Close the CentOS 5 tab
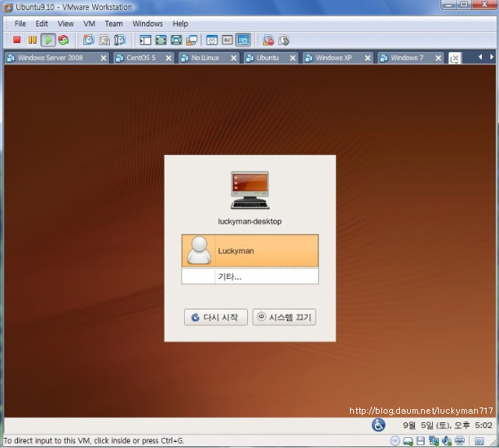 168,58
